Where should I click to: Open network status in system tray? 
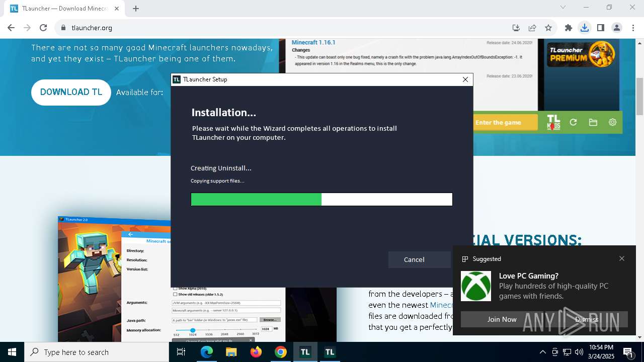(567, 352)
